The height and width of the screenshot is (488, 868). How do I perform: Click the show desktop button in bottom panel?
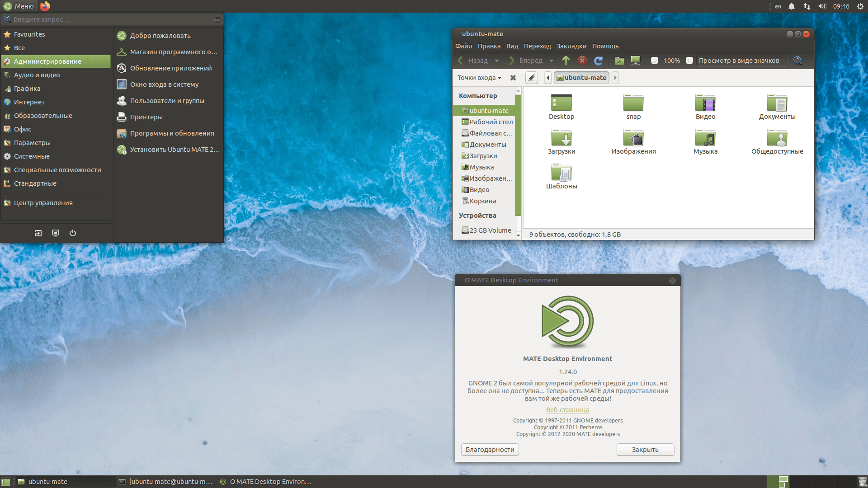[x=5, y=482]
